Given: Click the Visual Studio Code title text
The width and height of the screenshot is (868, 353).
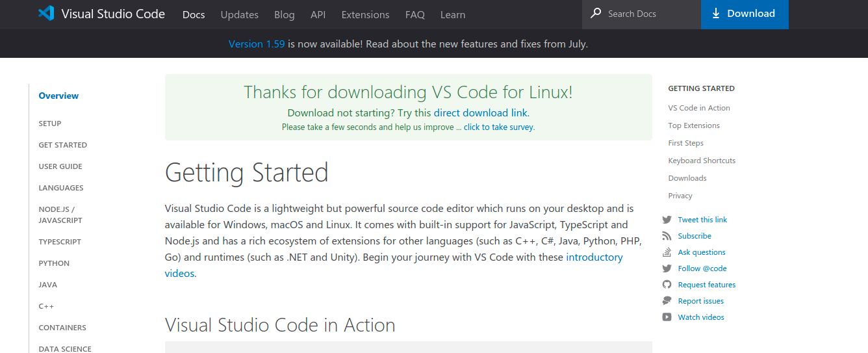Looking at the screenshot, I should click(113, 14).
